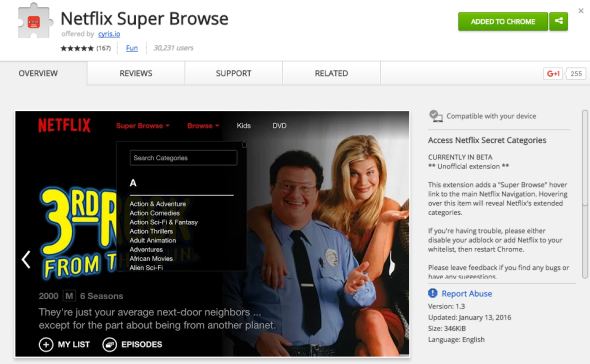Select Action Sci-Fi & Fantasy category
590x364 pixels.
tap(164, 222)
